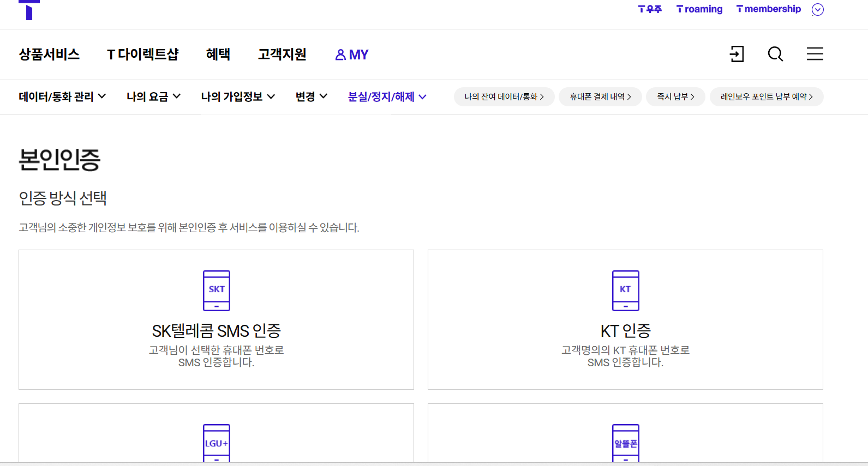Expand 나의 요금 dropdown
Image resolution: width=868 pixels, height=466 pixels.
pos(153,97)
